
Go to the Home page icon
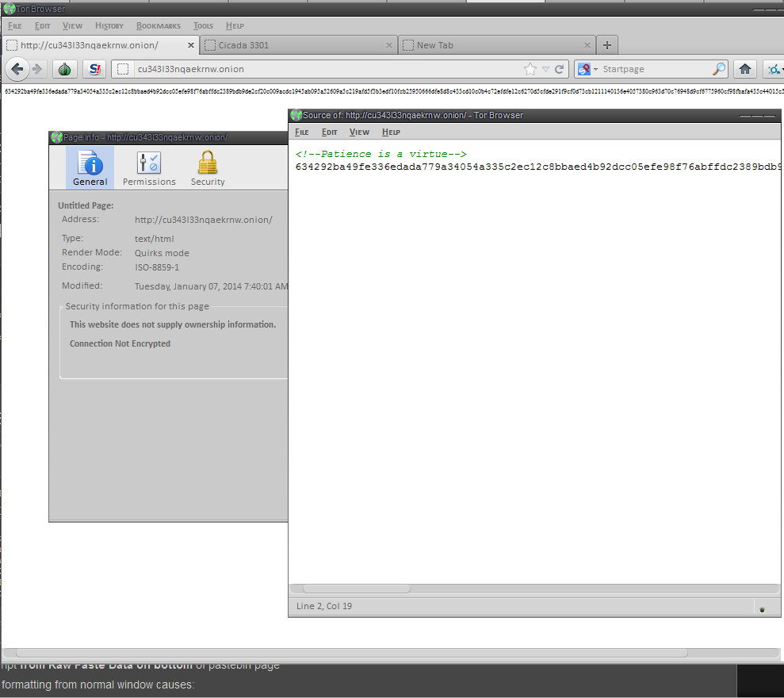pyautogui.click(x=745, y=69)
